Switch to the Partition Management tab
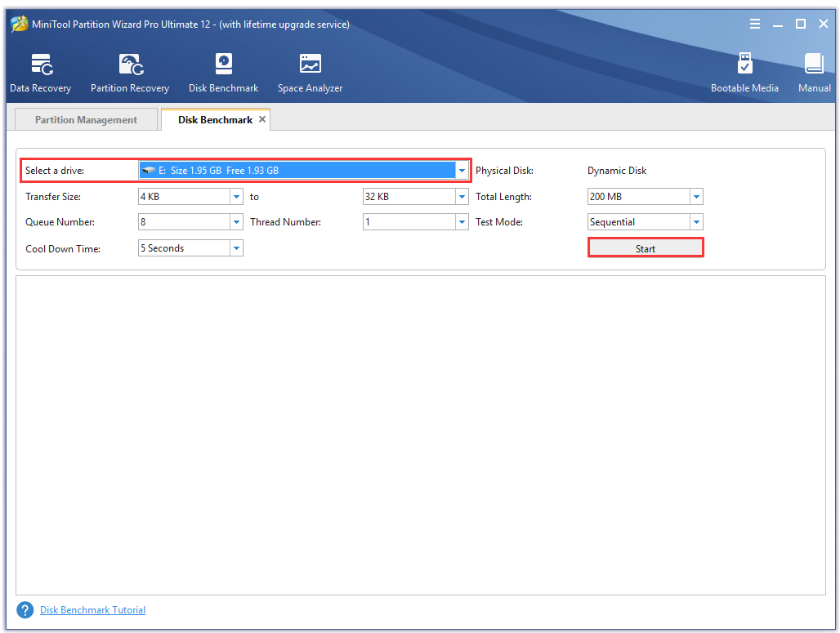 (85, 119)
